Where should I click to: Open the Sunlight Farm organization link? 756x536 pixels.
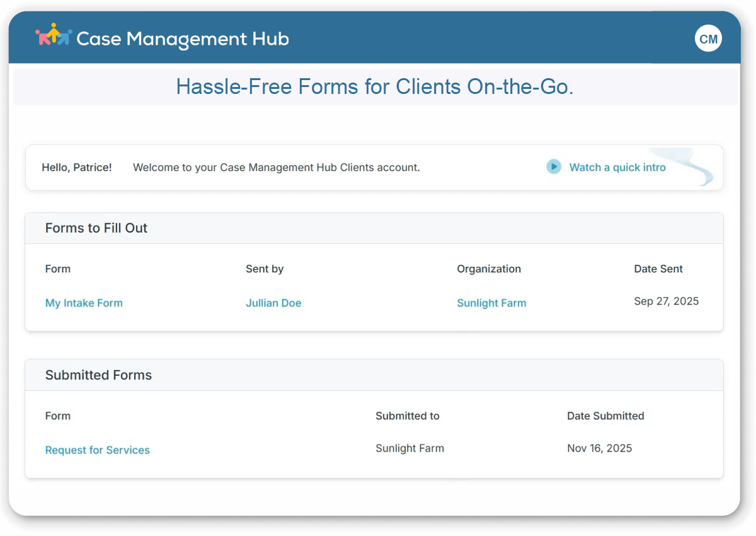(x=491, y=303)
